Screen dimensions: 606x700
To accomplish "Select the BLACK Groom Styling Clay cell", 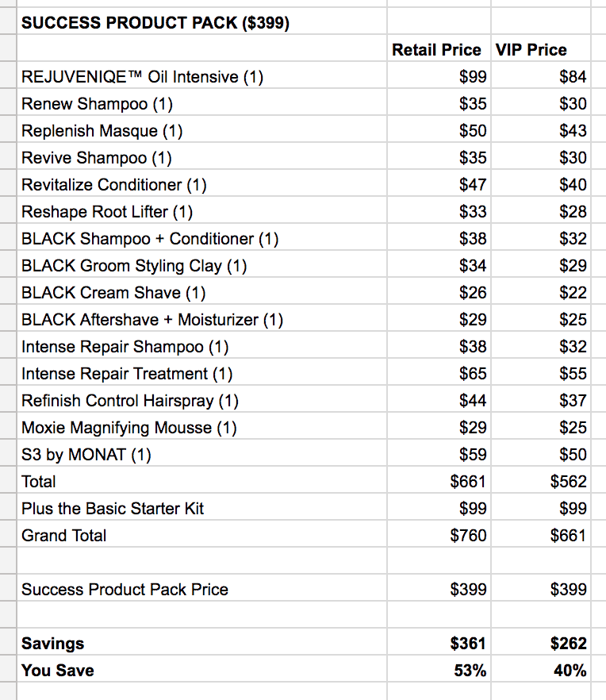I will coord(134,266).
